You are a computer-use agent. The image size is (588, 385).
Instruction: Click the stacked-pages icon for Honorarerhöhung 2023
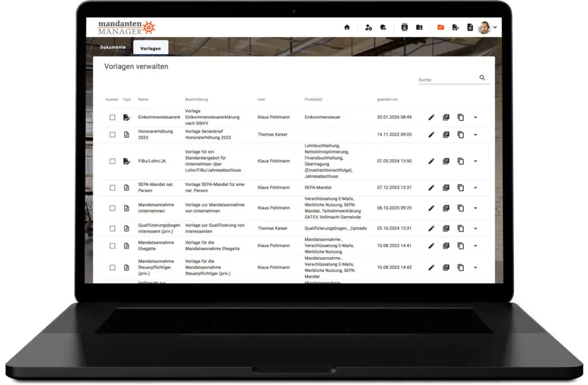pyautogui.click(x=446, y=134)
